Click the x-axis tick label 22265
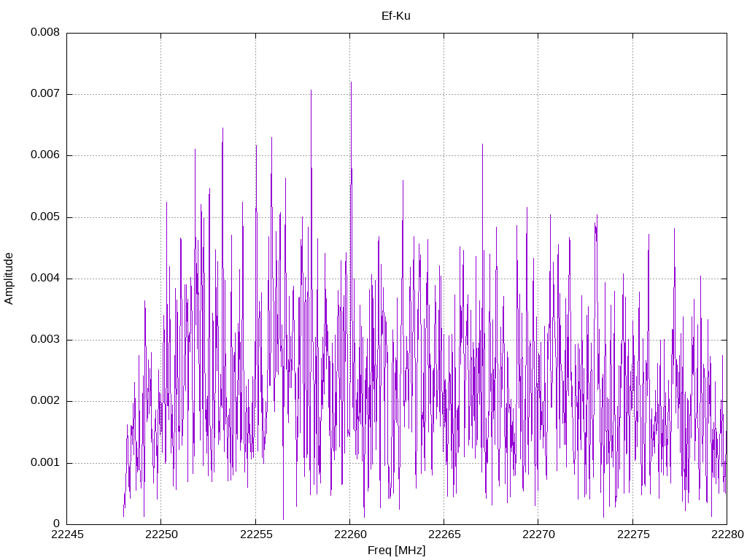 pos(444,534)
